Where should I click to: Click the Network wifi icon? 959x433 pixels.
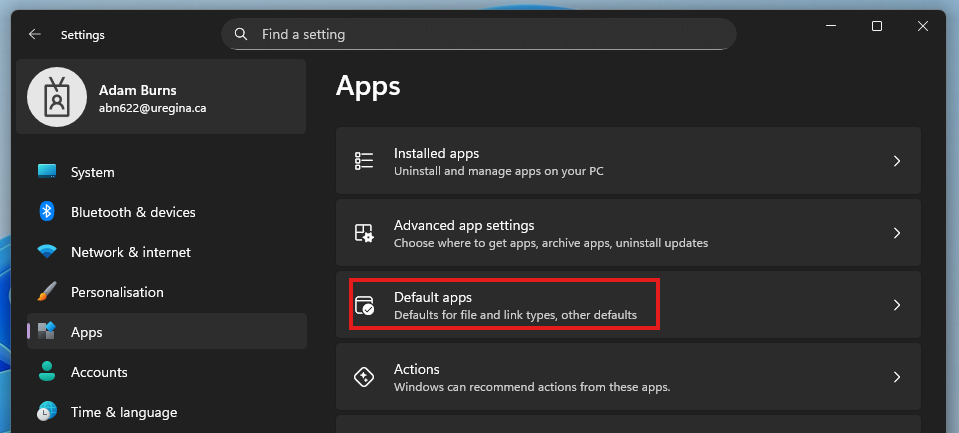(47, 251)
